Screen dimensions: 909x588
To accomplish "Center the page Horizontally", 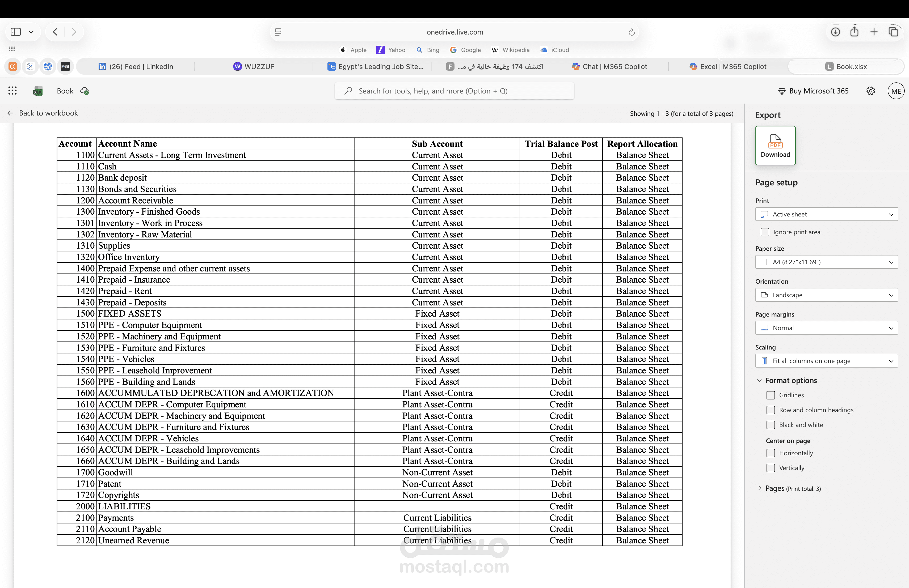I will point(771,453).
